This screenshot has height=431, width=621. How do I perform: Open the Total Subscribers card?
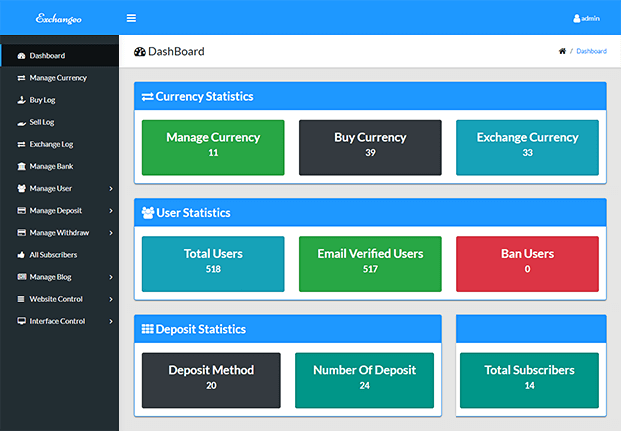pyautogui.click(x=530, y=380)
